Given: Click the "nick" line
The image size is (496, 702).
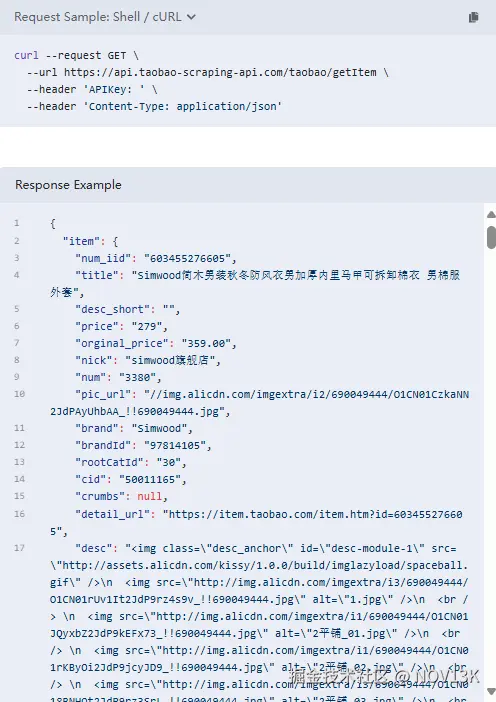Looking at the screenshot, I should (x=148, y=360).
